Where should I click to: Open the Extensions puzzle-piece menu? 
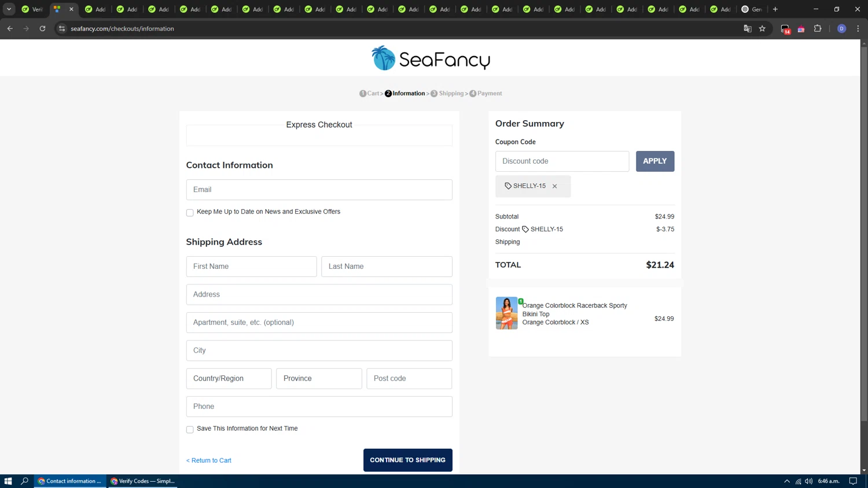(x=818, y=28)
